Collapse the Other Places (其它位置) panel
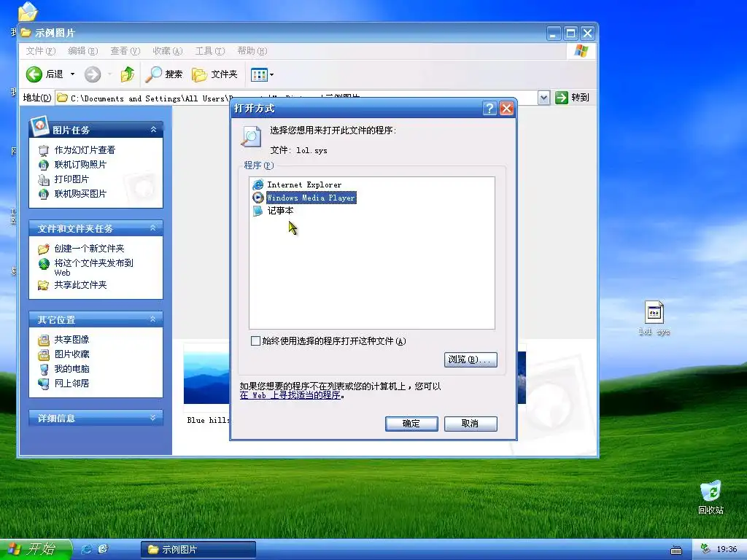747x560 pixels. tap(153, 319)
